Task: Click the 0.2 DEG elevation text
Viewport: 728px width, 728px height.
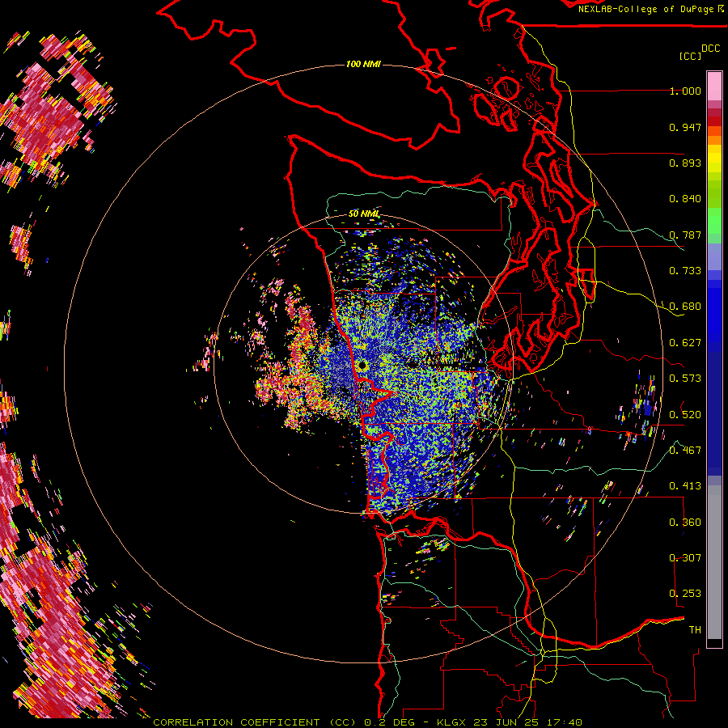Action: [389, 722]
